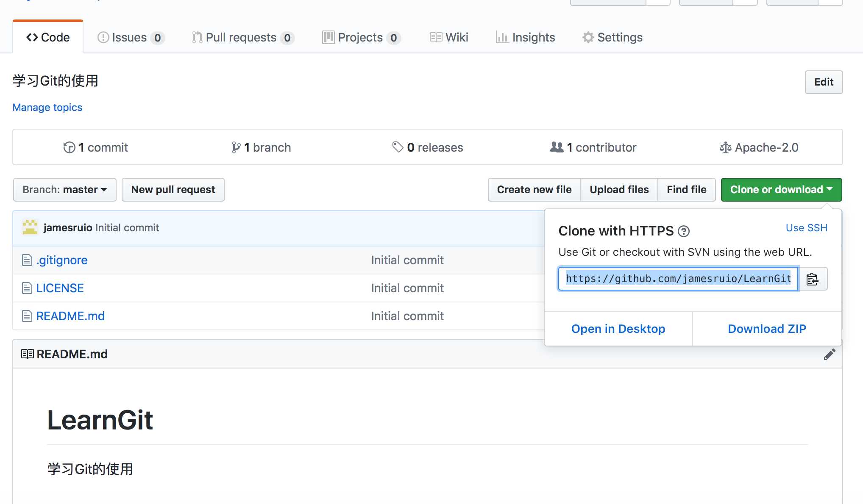The width and height of the screenshot is (863, 504).
Task: Open the Apache-2.0 license link
Action: point(759,147)
